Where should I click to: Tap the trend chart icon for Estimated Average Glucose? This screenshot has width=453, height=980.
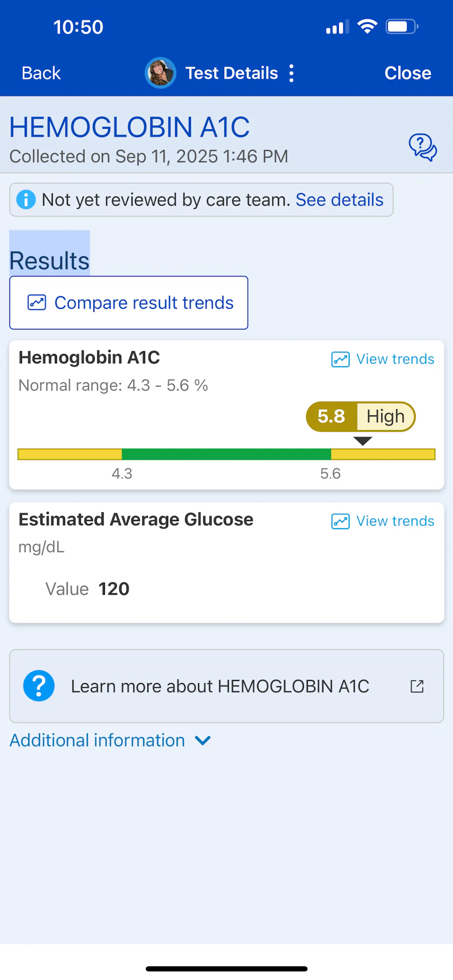(340, 521)
